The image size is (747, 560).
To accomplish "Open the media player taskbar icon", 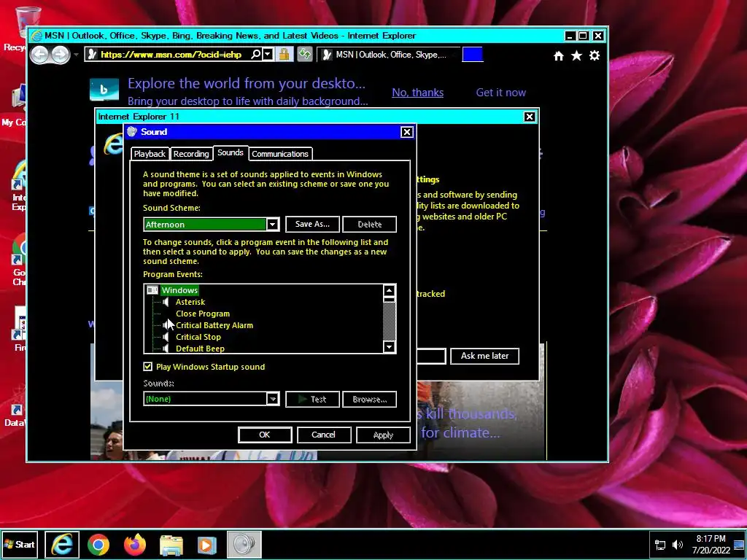I will (207, 545).
